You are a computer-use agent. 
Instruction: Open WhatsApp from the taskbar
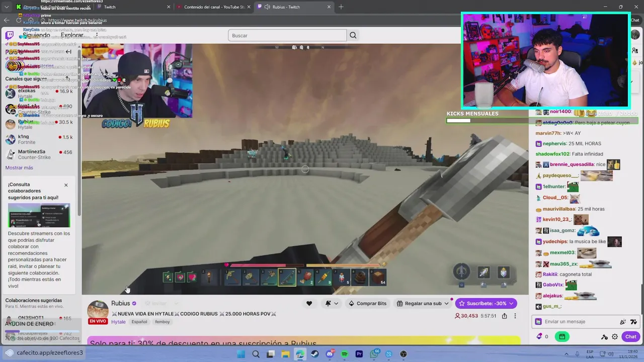point(374,354)
